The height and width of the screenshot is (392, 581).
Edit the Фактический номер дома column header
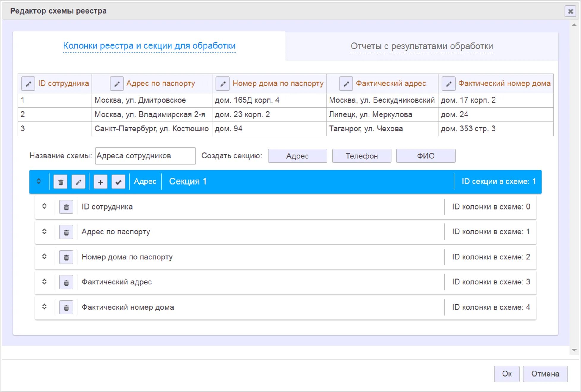click(448, 84)
